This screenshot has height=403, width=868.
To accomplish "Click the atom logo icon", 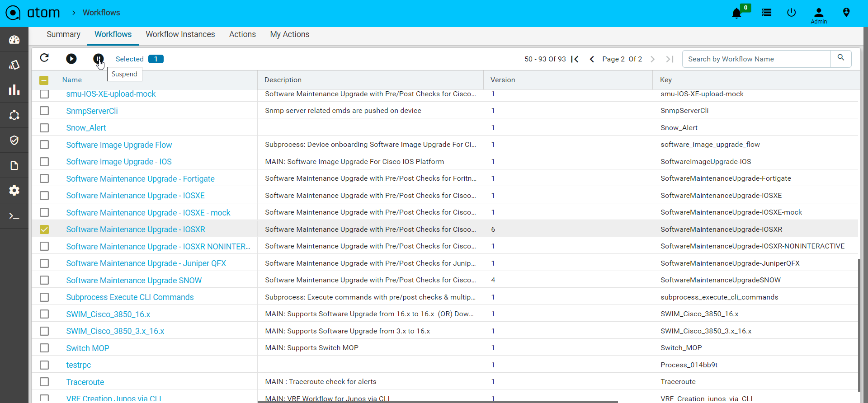I will pos(13,13).
